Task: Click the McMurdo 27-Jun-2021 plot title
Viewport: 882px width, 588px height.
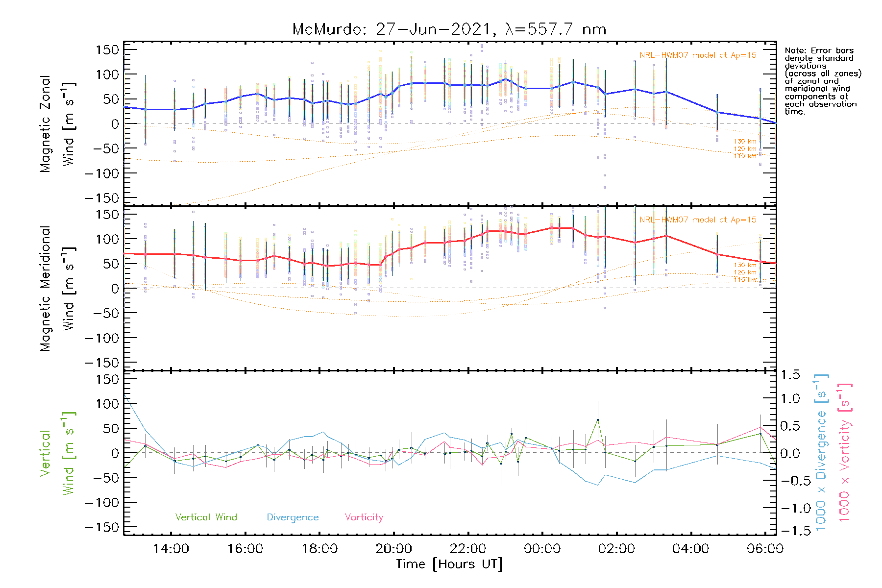Action: point(449,29)
